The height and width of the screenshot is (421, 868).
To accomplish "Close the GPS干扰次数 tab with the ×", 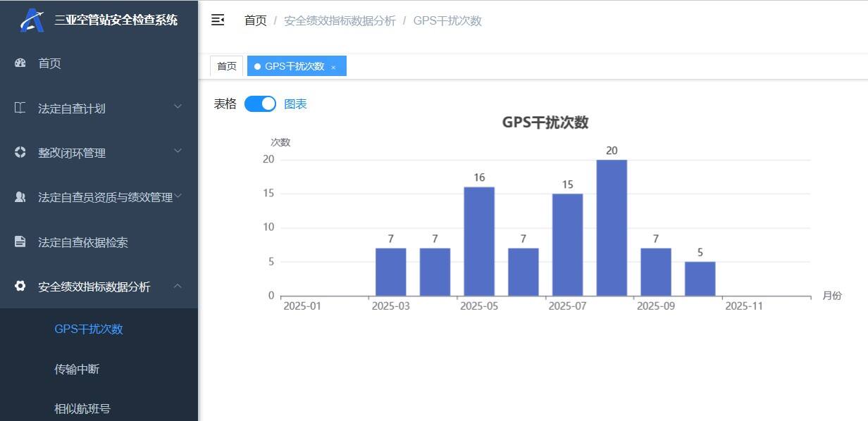I will pos(334,65).
